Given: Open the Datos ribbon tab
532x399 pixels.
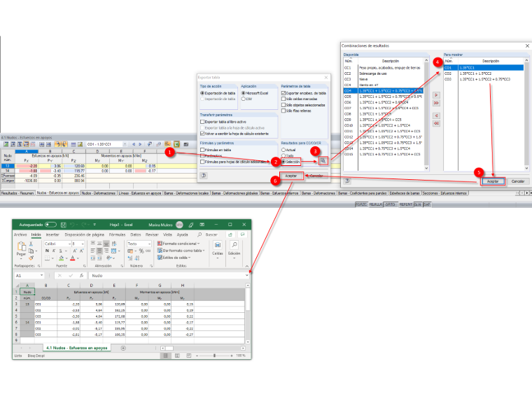Looking at the screenshot, I should tap(135, 234).
